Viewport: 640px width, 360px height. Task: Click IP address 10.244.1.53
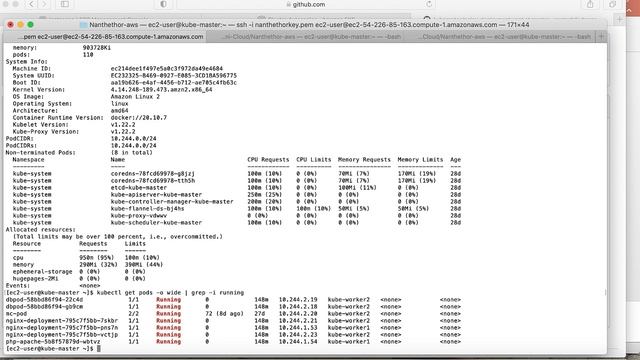coord(298,327)
